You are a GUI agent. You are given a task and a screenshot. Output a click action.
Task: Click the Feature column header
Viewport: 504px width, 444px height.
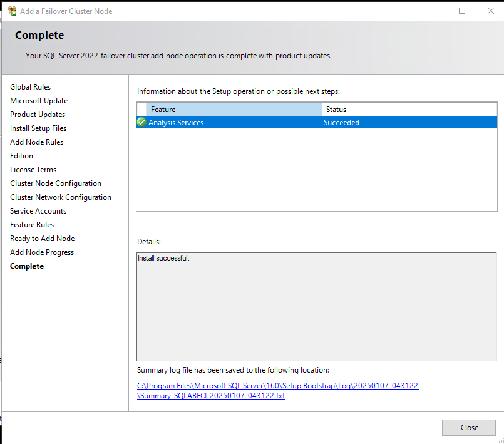pyautogui.click(x=234, y=110)
